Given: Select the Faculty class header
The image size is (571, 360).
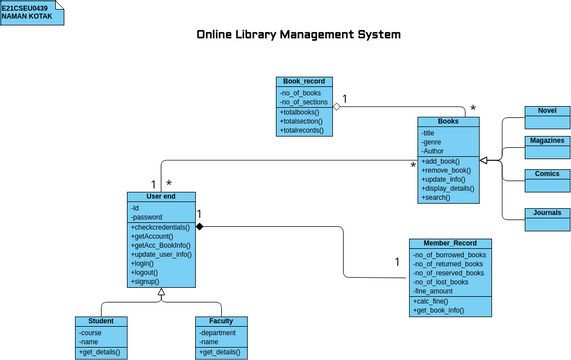Looking at the screenshot, I should [221, 321].
